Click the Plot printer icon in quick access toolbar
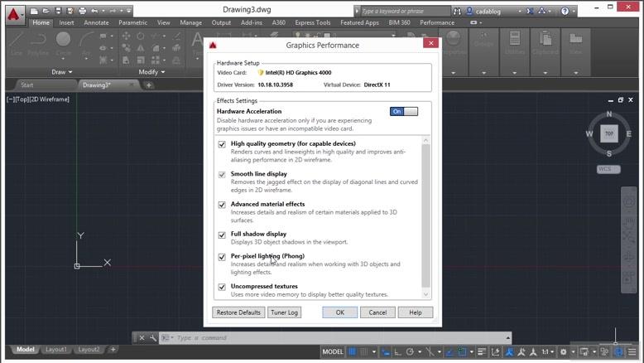 click(x=82, y=11)
